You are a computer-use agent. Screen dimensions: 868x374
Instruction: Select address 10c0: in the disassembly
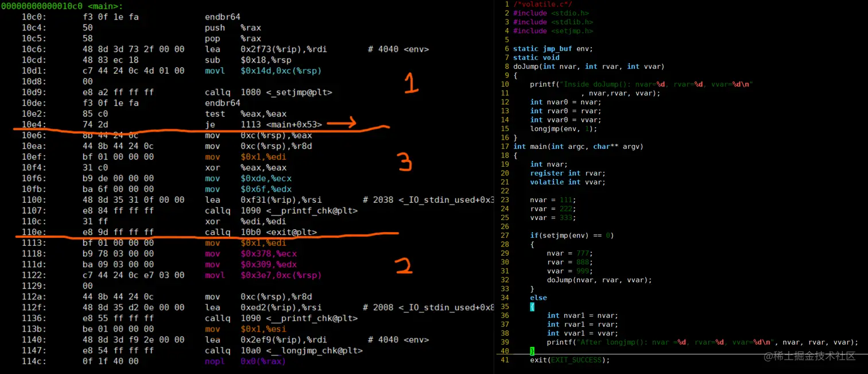[x=34, y=17]
